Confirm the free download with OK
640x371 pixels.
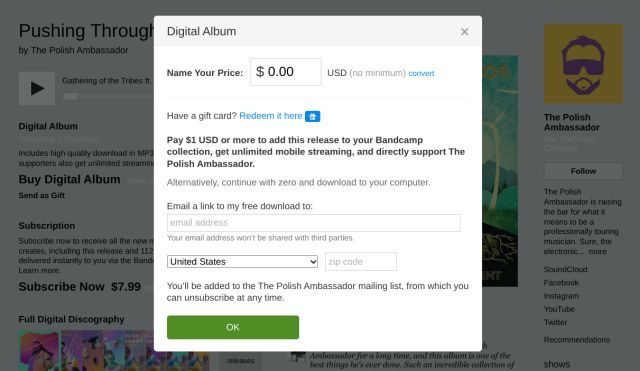(233, 327)
